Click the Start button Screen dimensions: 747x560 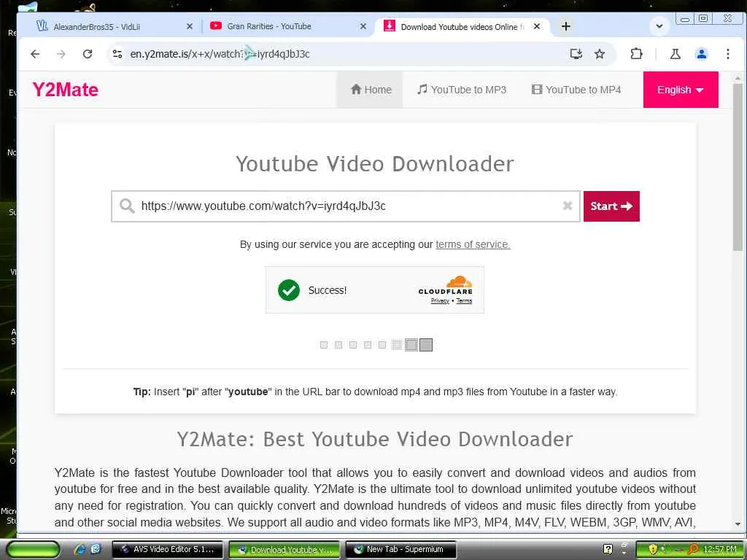[x=611, y=206]
